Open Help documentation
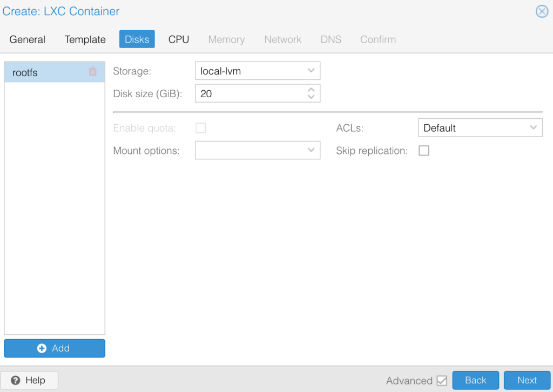The height and width of the screenshot is (392, 553). click(x=29, y=380)
